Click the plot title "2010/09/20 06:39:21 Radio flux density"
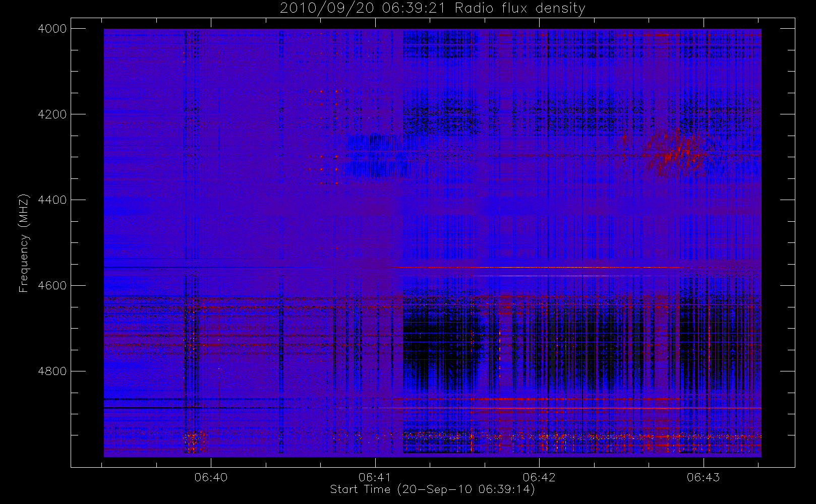816x504 pixels. pyautogui.click(x=433, y=9)
